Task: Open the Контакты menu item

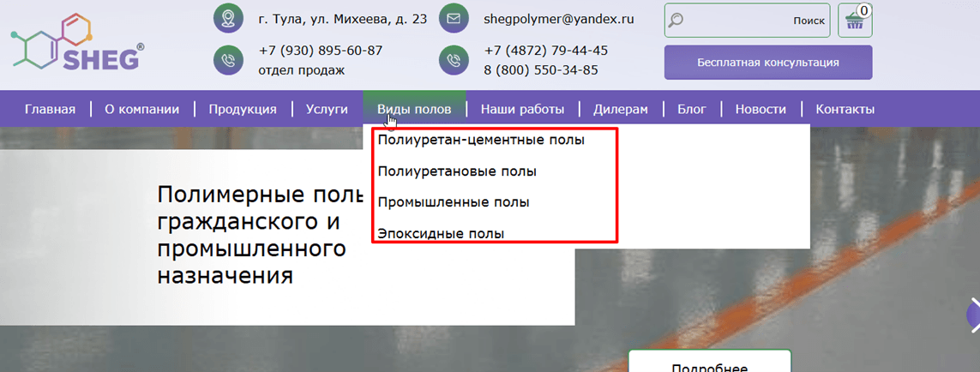Action: click(x=845, y=110)
